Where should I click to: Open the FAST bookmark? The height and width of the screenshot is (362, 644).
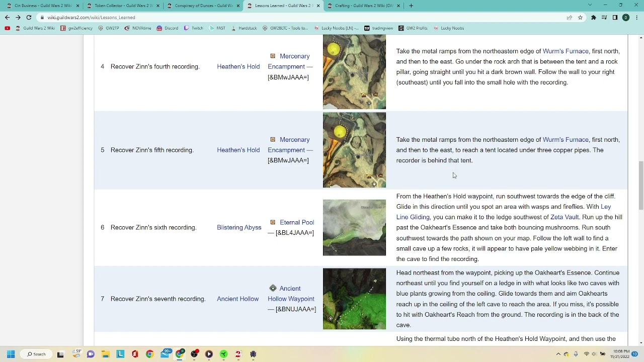[x=217, y=28]
